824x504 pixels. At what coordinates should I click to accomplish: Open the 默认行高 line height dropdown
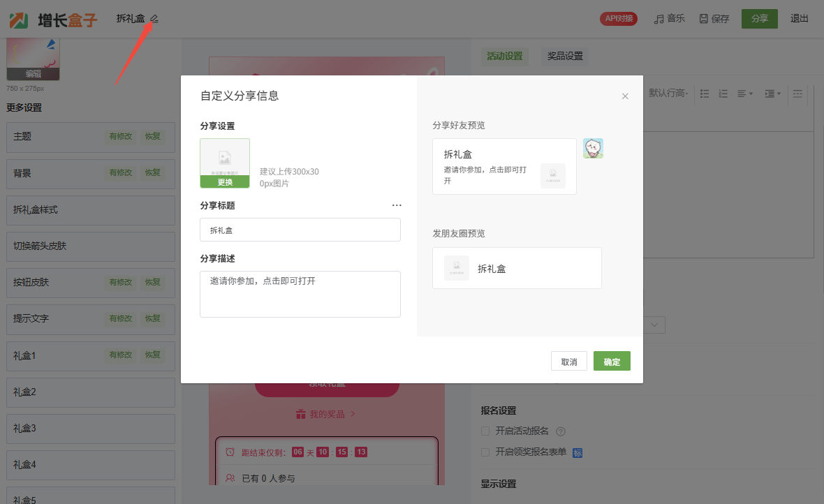668,94
